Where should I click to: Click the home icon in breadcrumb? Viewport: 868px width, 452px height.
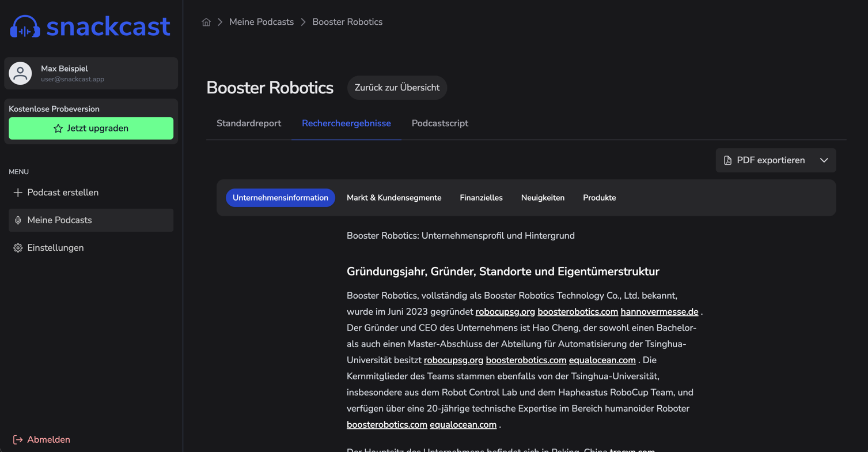click(206, 22)
